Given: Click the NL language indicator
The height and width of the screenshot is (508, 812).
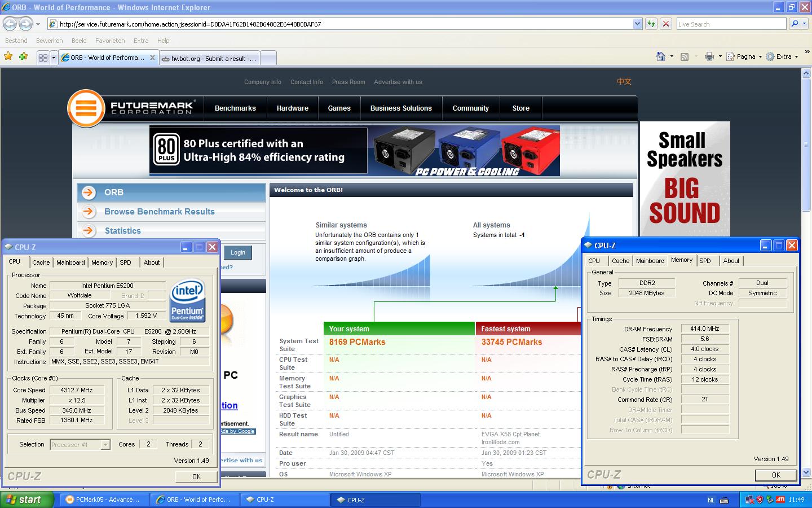Looking at the screenshot, I should (710, 500).
